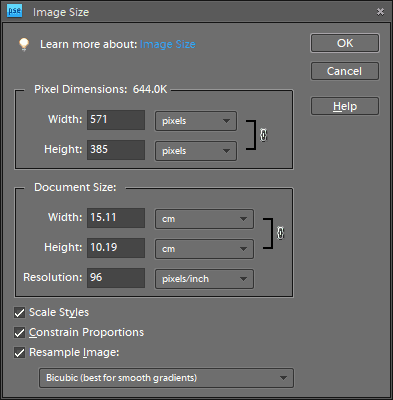Disable Constrain Proportions checkbox
Viewport: 393px width, 400px height.
(19, 333)
